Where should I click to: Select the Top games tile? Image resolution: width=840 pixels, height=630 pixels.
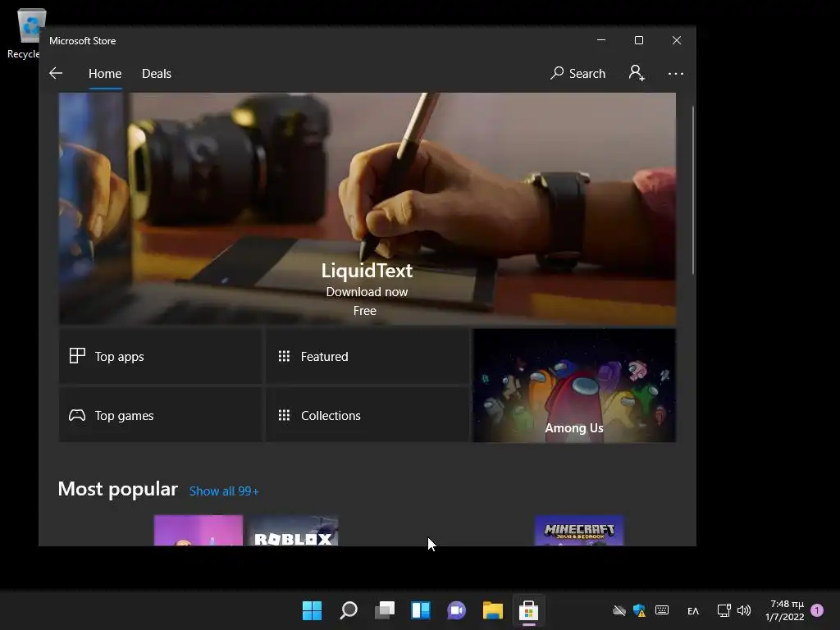161,415
